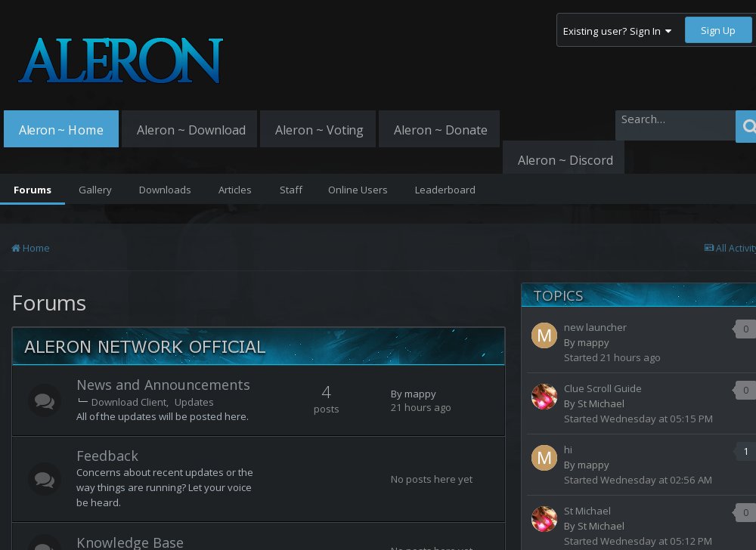Select the magnifying glass search icon

tap(749, 126)
